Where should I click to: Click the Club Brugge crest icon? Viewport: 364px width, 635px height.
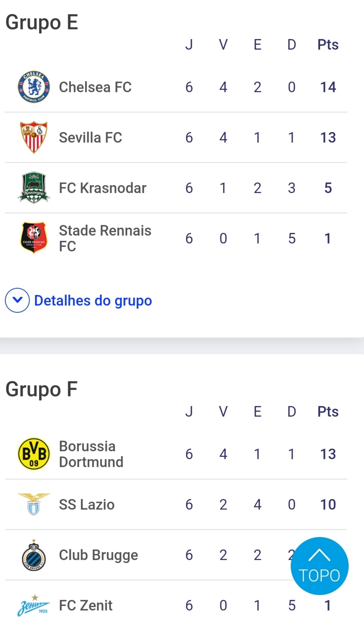click(34, 555)
